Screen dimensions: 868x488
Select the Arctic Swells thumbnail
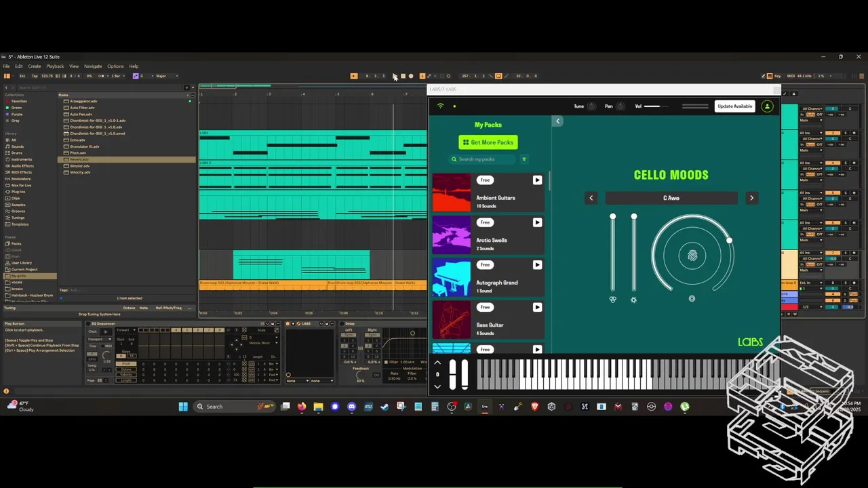[x=452, y=235]
